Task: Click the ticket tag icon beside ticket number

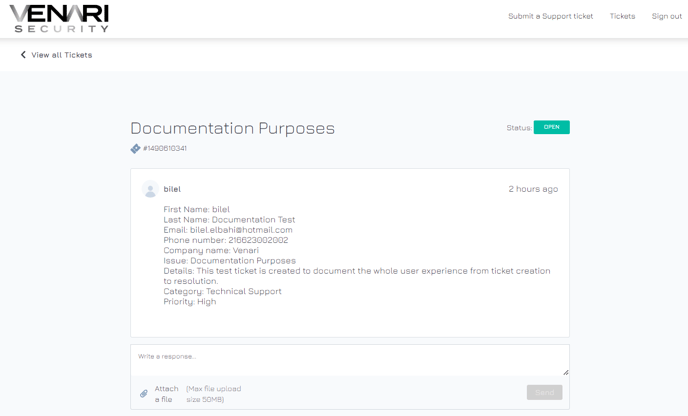Action: (x=136, y=148)
